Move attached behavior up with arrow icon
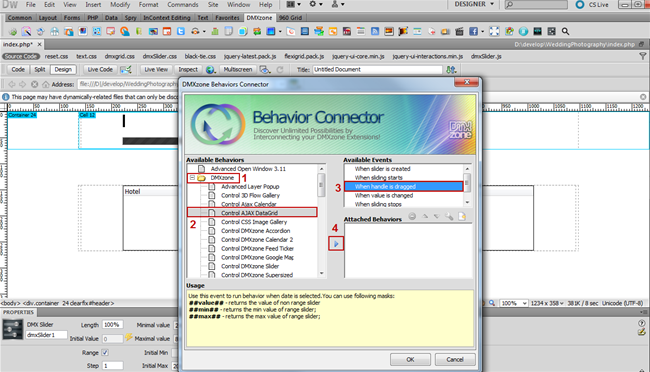650x372 pixels. click(x=425, y=216)
